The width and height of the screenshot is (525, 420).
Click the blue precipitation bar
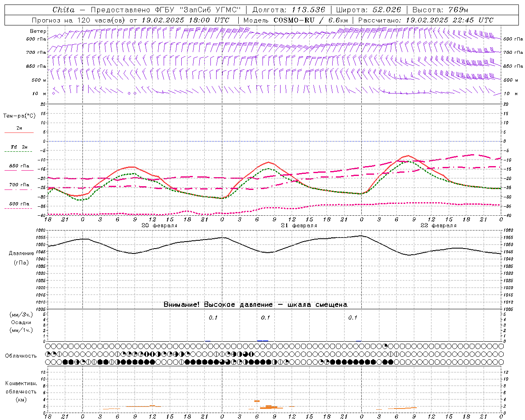262,341
